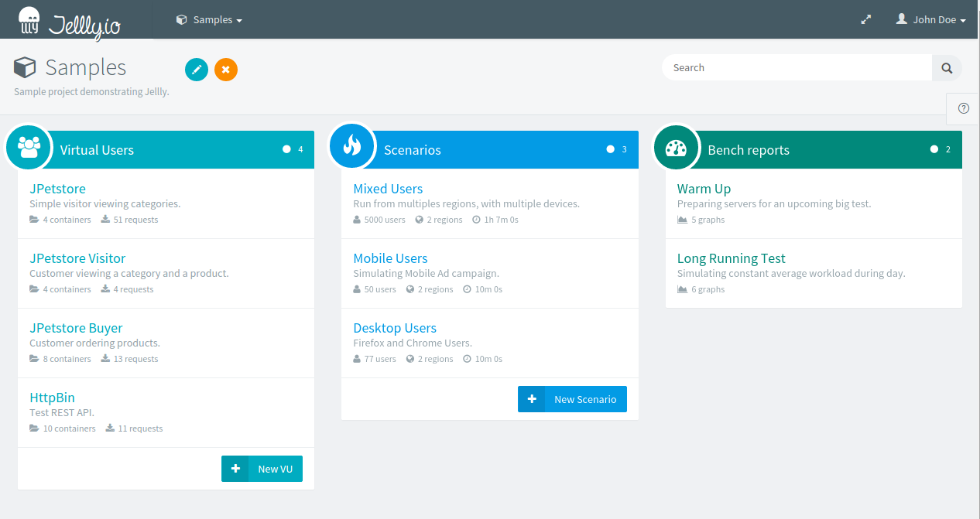Viewport: 980px width, 519px height.
Task: Click the download icon beside 4 requests
Action: [105, 289]
